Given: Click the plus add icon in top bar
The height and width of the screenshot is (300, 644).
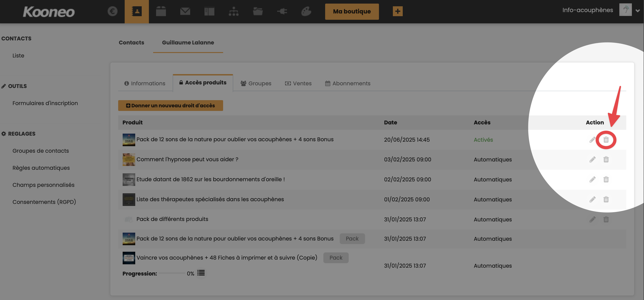Looking at the screenshot, I should (x=398, y=11).
